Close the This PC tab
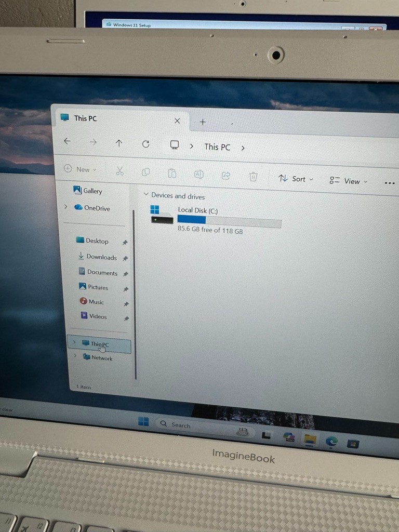 point(177,121)
